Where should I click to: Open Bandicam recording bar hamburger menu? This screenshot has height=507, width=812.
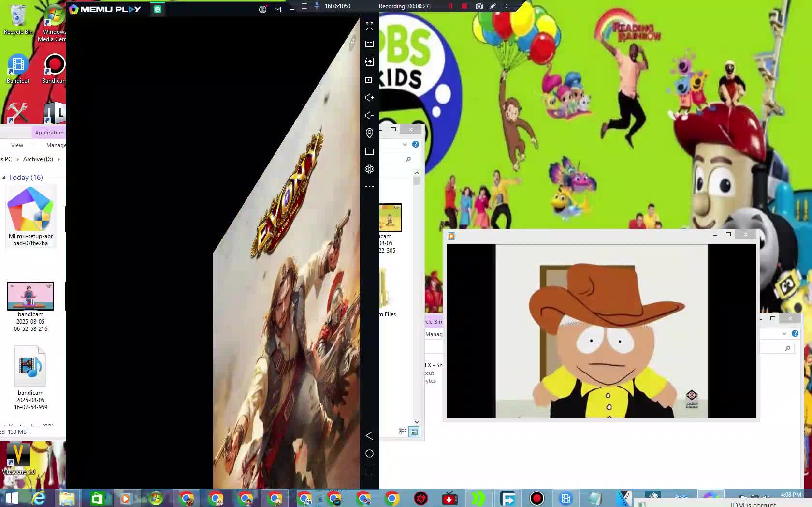pyautogui.click(x=304, y=6)
